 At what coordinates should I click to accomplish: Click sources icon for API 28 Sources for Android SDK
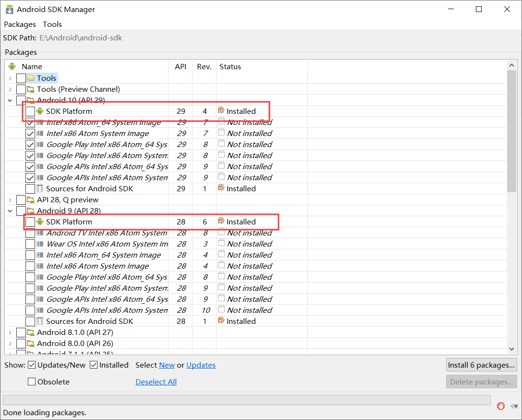(40, 321)
